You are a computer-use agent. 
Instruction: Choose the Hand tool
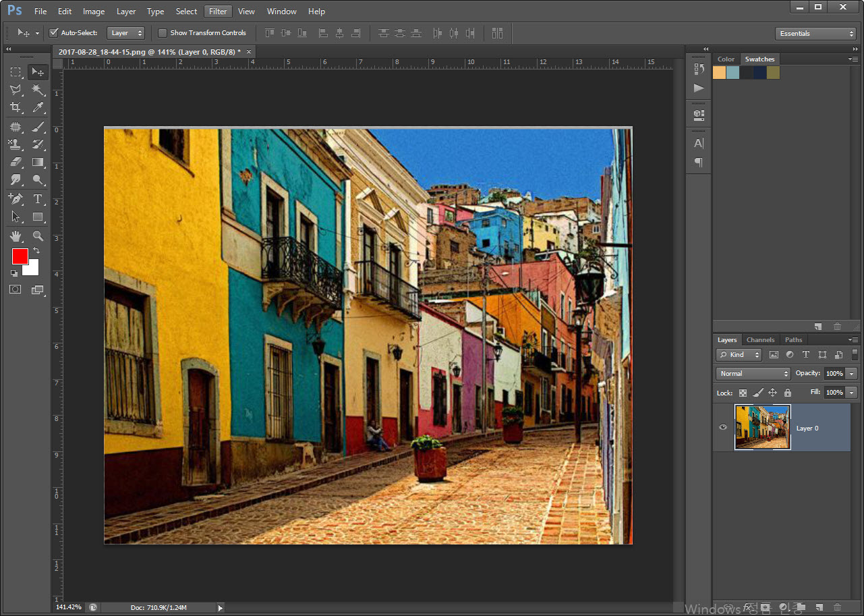click(x=16, y=236)
